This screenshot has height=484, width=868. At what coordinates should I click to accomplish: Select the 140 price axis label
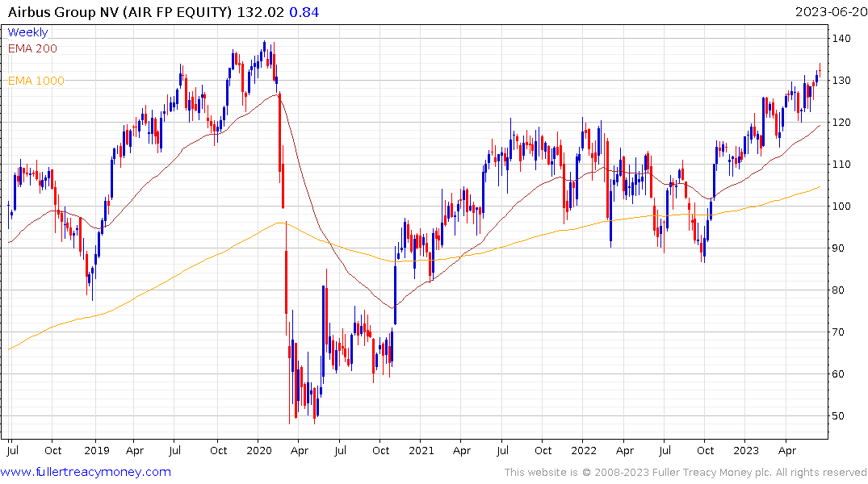tap(841, 38)
